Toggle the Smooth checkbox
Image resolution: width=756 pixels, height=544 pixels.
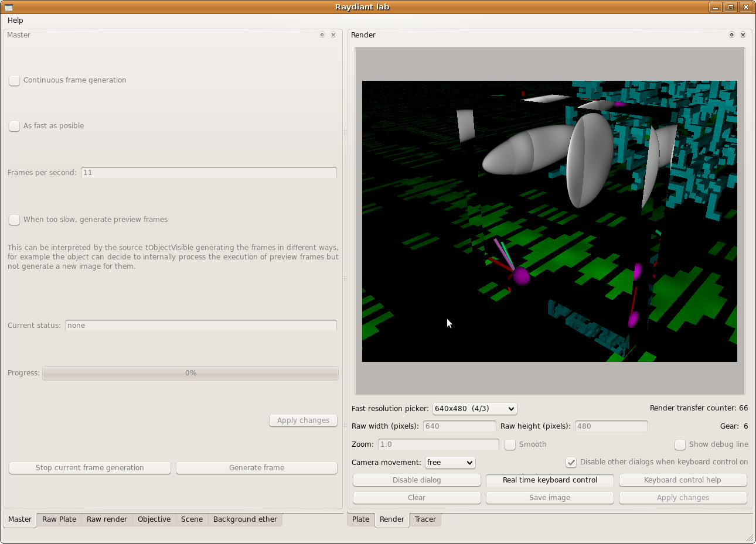510,445
